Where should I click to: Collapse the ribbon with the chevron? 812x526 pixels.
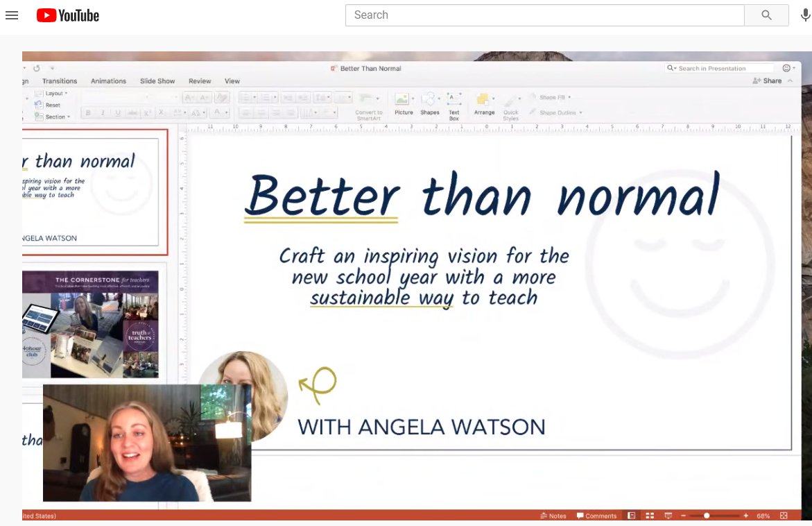coord(791,81)
